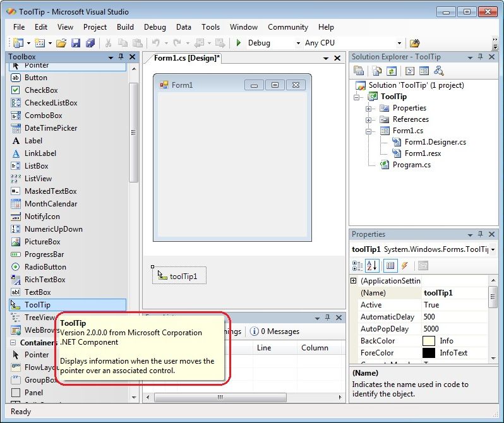Click View Code icon in Solution Explorer
Screen dimensions: 504x423
point(409,71)
